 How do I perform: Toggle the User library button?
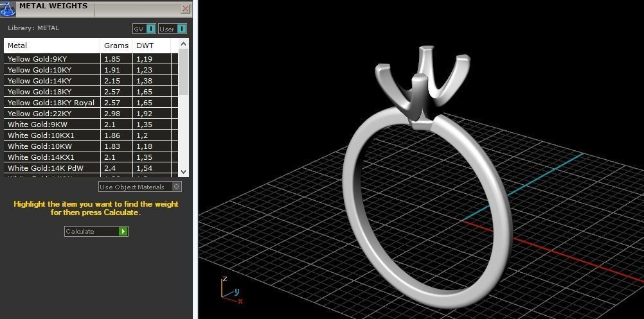172,29
